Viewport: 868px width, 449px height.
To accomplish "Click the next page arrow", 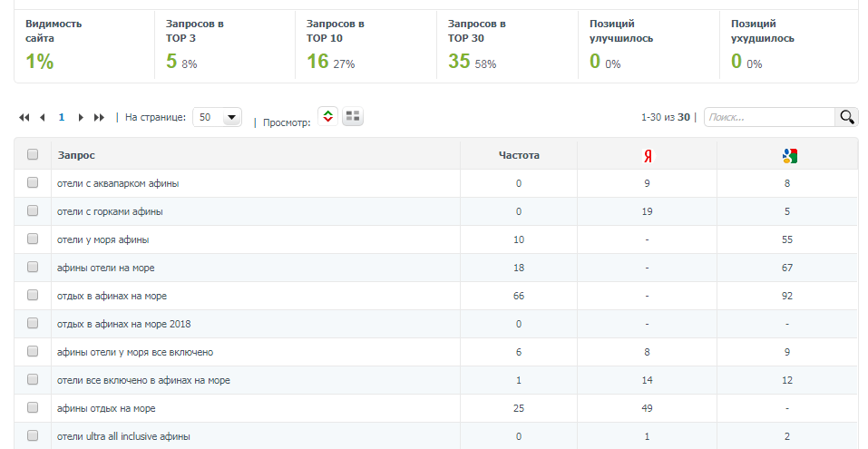I will [x=81, y=118].
